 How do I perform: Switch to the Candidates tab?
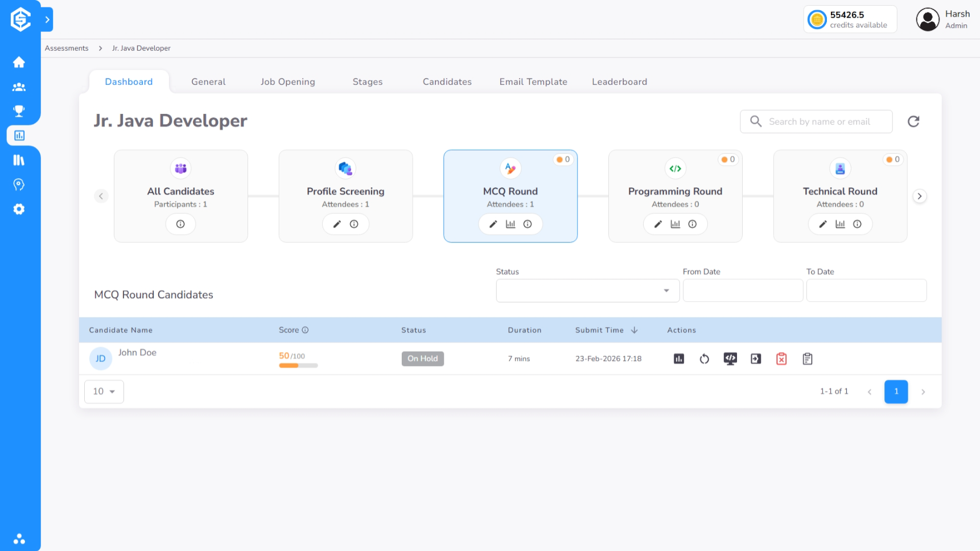tap(447, 81)
